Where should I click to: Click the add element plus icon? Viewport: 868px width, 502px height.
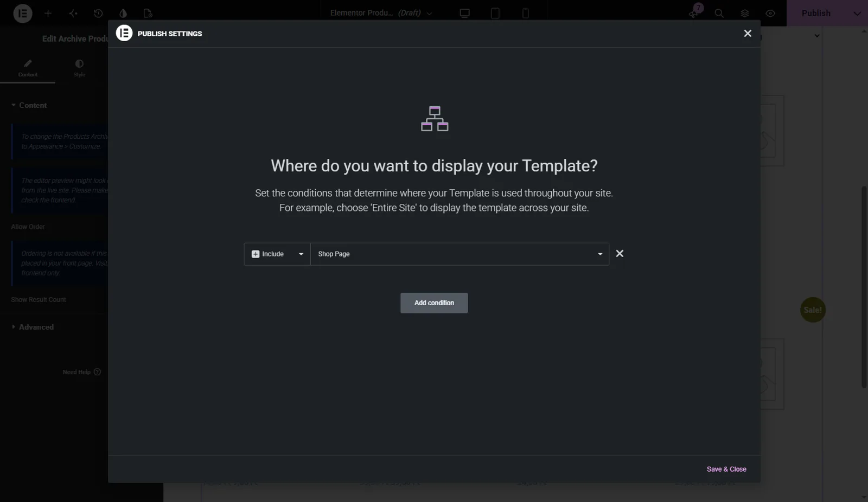click(x=48, y=13)
